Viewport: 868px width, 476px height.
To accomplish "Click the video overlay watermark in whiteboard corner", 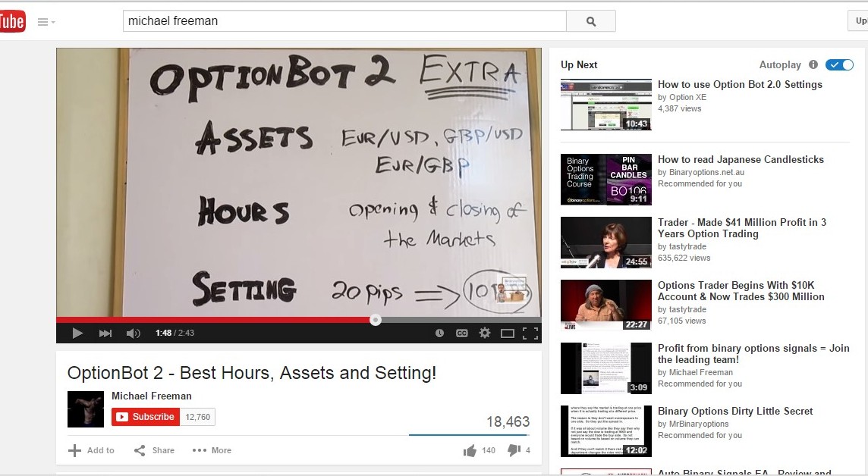I will [513, 289].
